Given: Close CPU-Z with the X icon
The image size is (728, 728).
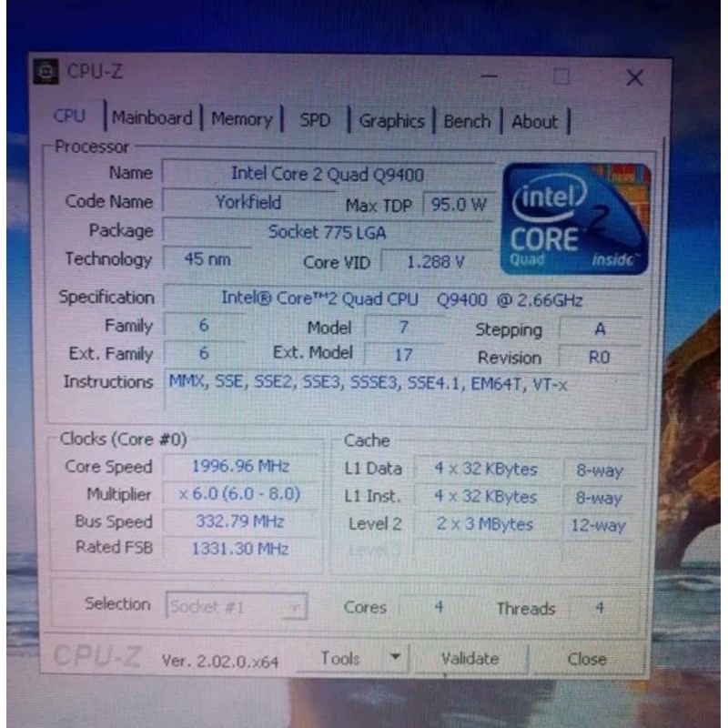Looking at the screenshot, I should 634,77.
